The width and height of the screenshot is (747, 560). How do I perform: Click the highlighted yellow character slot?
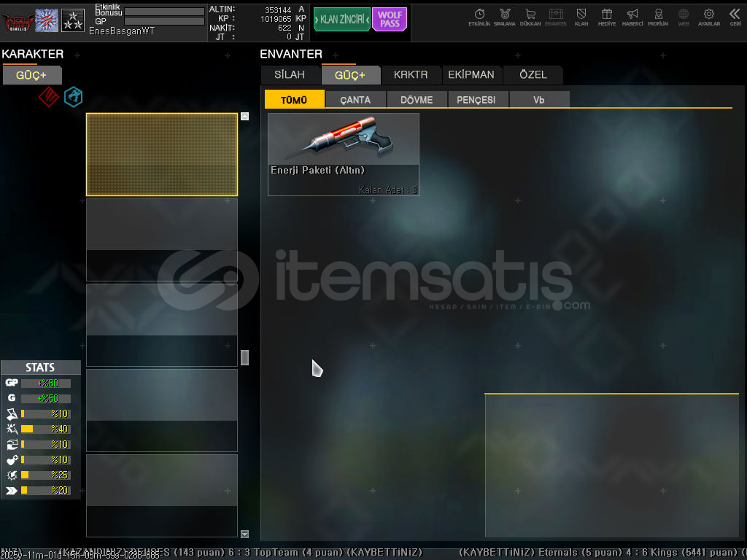[162, 155]
